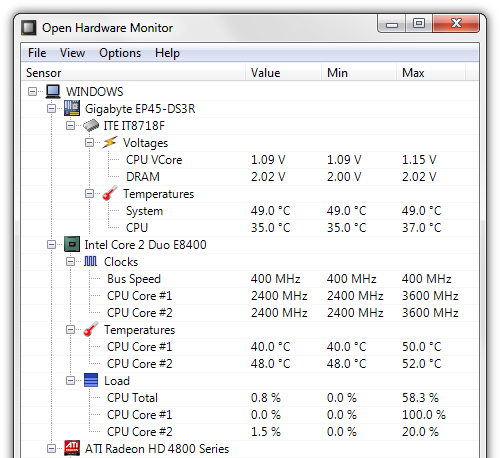Select CPU Core #2 clock row label
The height and width of the screenshot is (458, 500).
[140, 313]
